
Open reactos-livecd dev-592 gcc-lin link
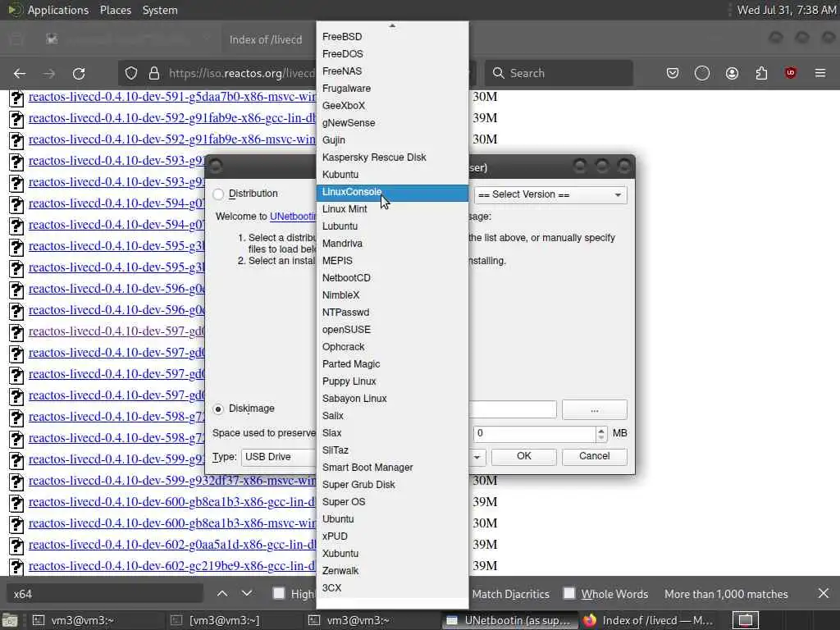pos(172,118)
